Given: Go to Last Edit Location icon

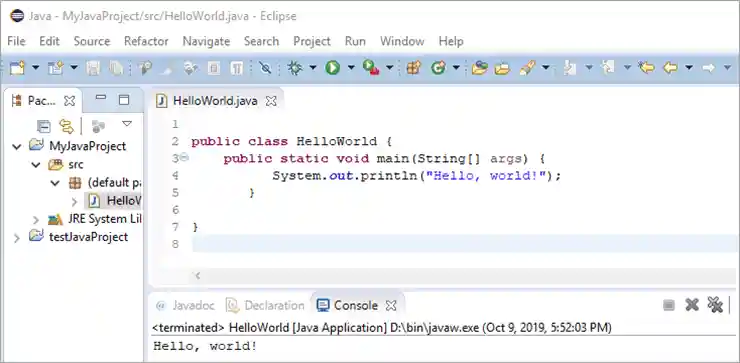Looking at the screenshot, I should click(646, 68).
